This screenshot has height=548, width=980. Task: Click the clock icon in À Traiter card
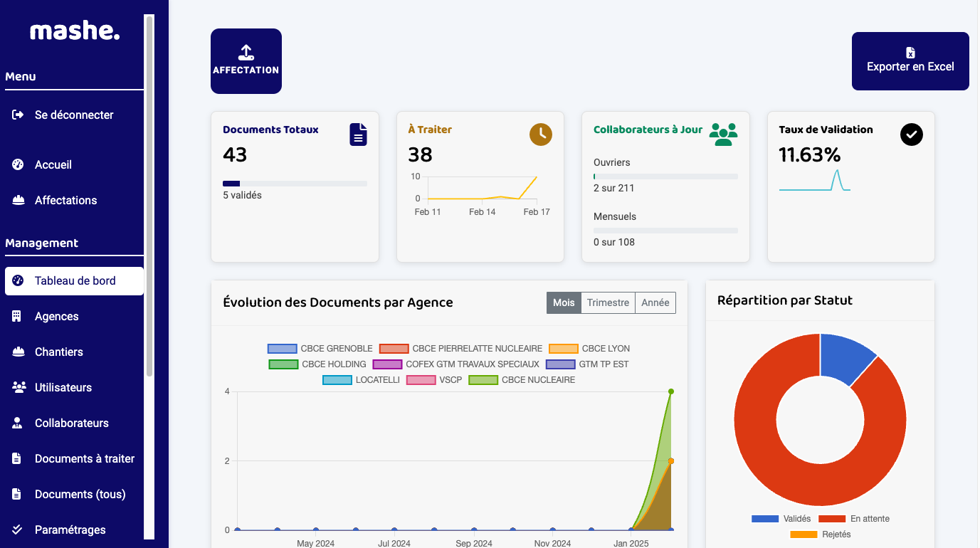click(541, 135)
